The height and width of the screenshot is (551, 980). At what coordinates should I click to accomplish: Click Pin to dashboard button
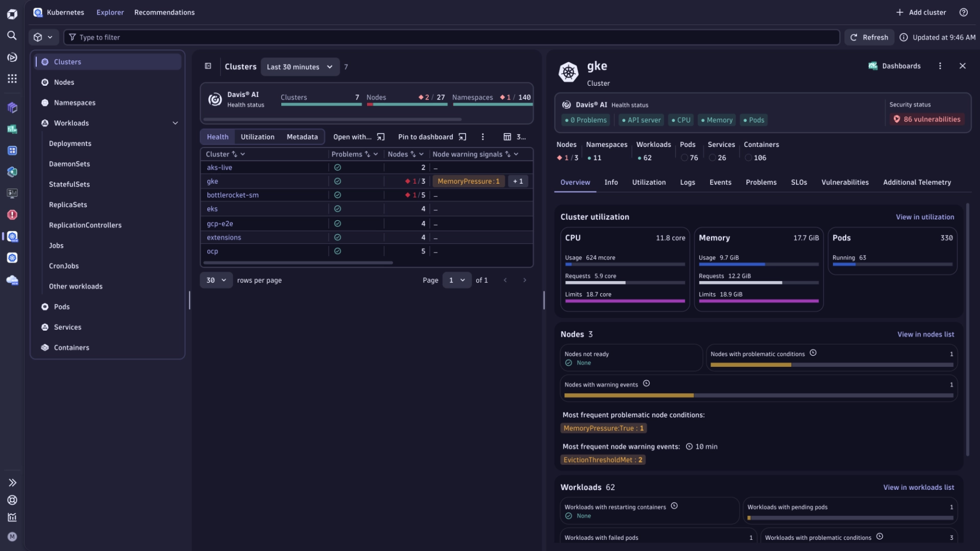(x=432, y=137)
